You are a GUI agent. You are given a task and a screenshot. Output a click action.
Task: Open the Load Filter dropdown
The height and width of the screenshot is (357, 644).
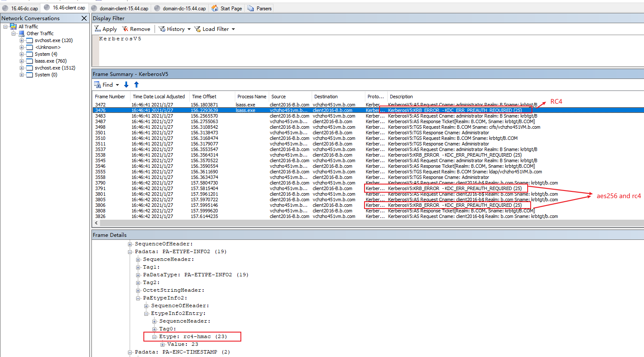[215, 29]
